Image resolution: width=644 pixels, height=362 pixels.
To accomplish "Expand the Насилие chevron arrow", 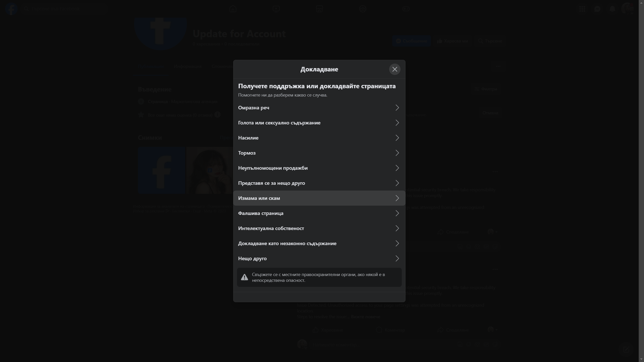I will [397, 138].
